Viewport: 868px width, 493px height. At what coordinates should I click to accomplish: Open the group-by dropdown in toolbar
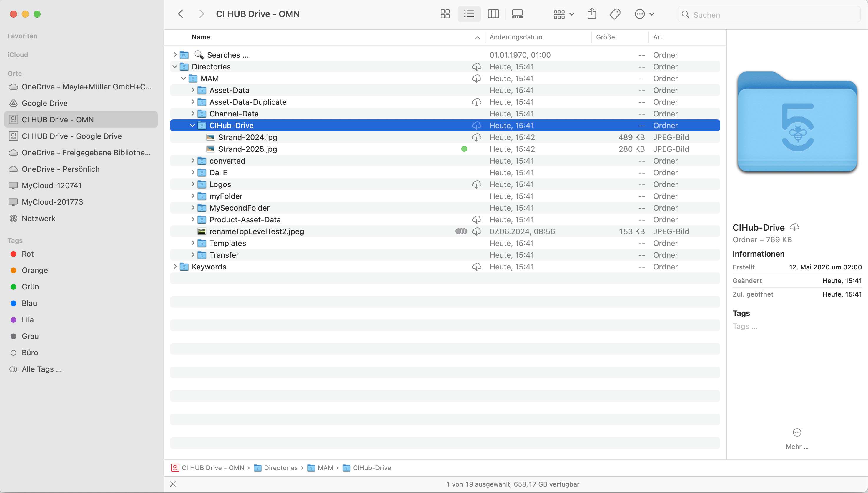pos(563,14)
